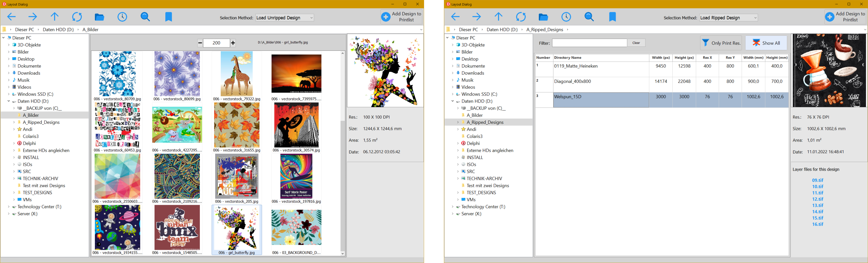Image resolution: width=868 pixels, height=263 pixels.
Task: Open history clock icon in left window
Action: 122,17
